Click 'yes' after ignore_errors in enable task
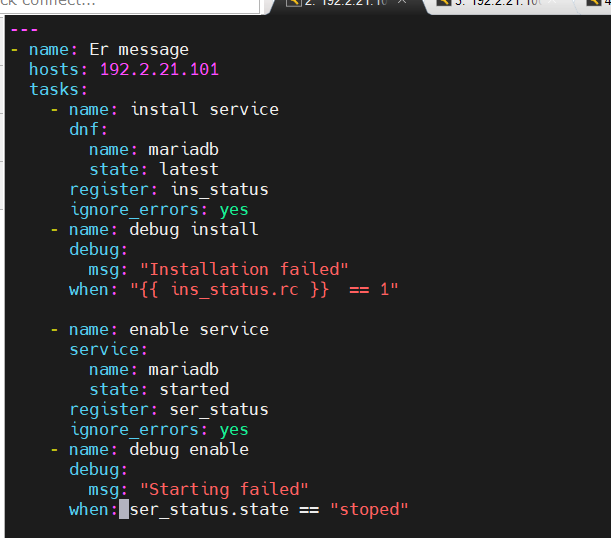The height and width of the screenshot is (538, 611). point(234,430)
